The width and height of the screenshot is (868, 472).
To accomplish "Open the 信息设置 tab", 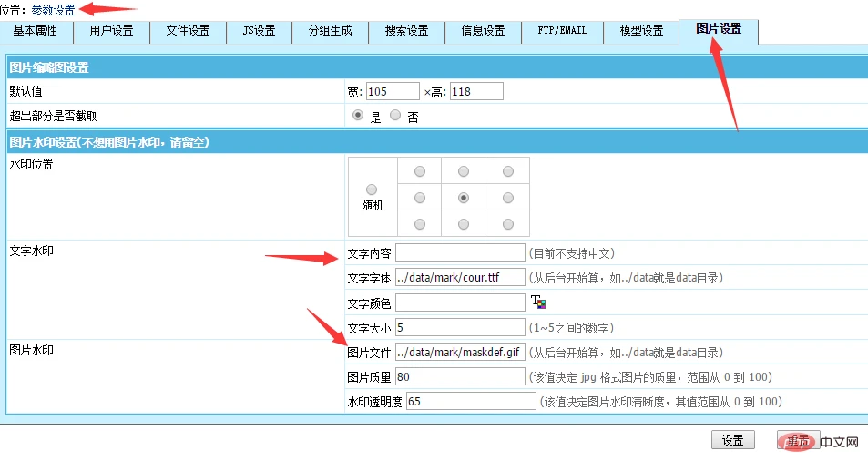I will (483, 31).
